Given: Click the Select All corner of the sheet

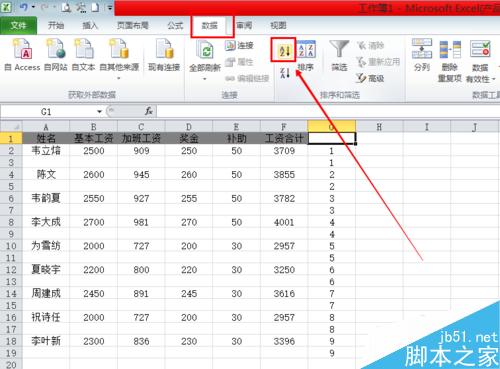Looking at the screenshot, I should (11, 127).
